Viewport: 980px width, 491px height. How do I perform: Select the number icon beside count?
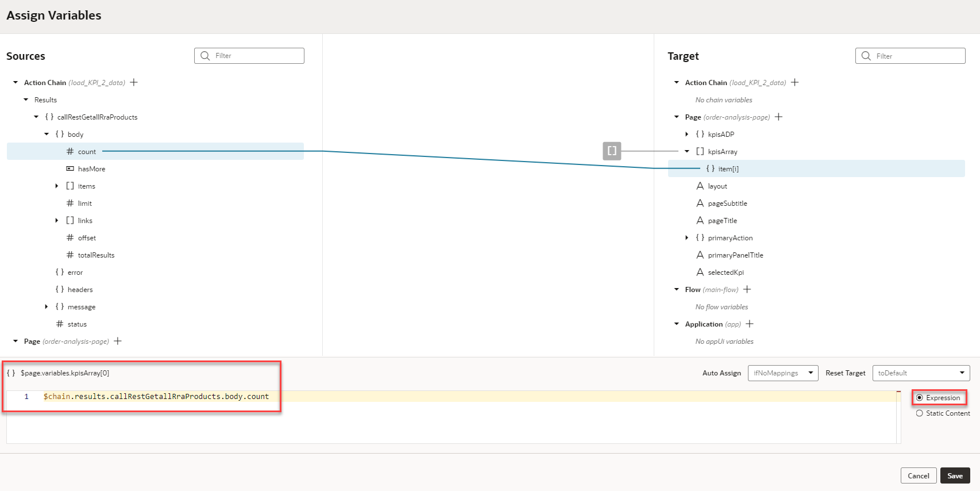click(x=70, y=151)
